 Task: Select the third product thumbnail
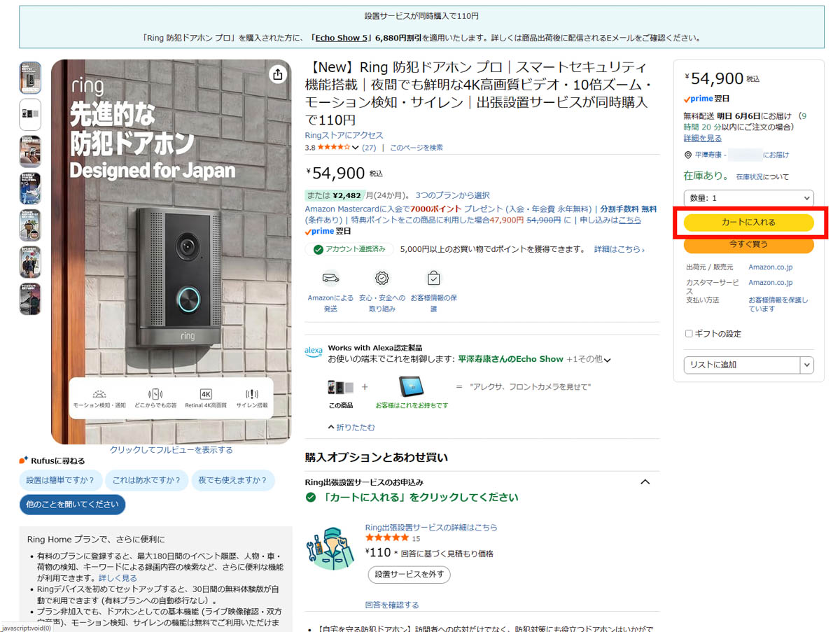pos(30,152)
